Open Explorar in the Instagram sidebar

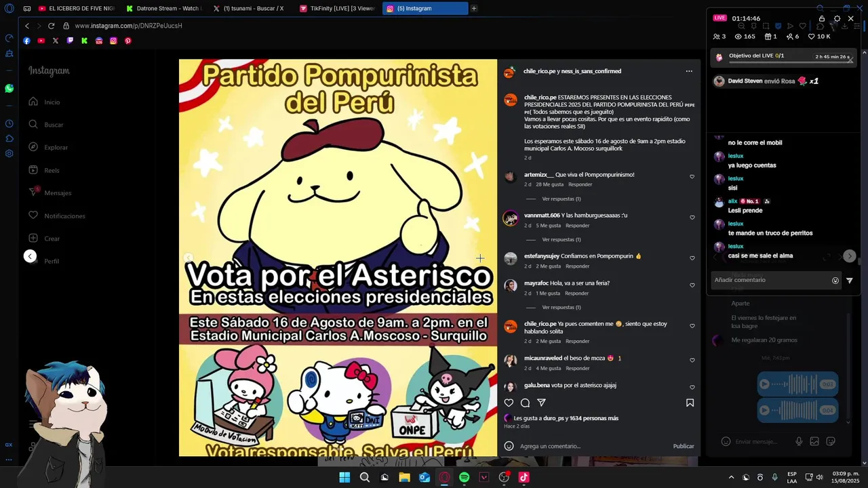pyautogui.click(x=48, y=147)
